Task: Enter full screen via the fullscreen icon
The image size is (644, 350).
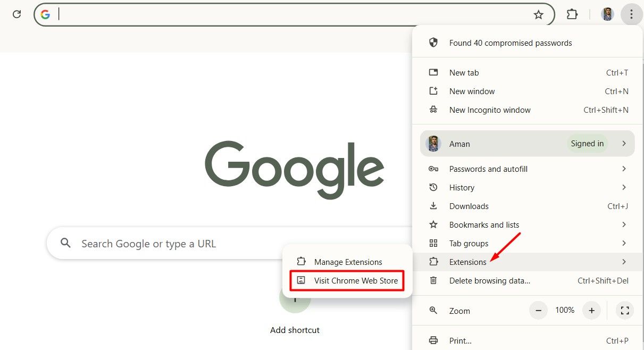Action: (625, 310)
